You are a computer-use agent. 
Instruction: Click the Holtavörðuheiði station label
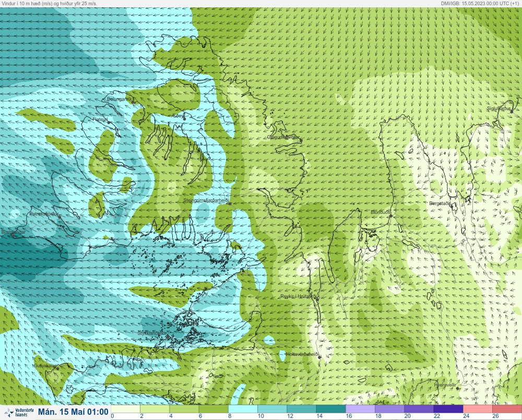click(303, 354)
